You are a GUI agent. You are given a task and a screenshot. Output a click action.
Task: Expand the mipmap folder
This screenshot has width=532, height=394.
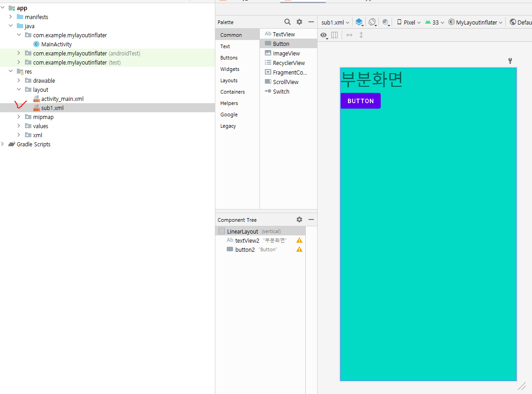click(19, 117)
